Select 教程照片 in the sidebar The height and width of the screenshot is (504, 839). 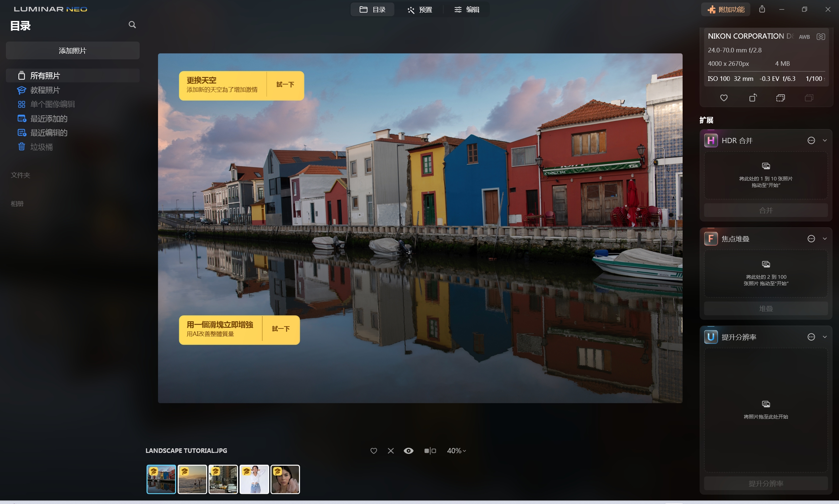[45, 90]
